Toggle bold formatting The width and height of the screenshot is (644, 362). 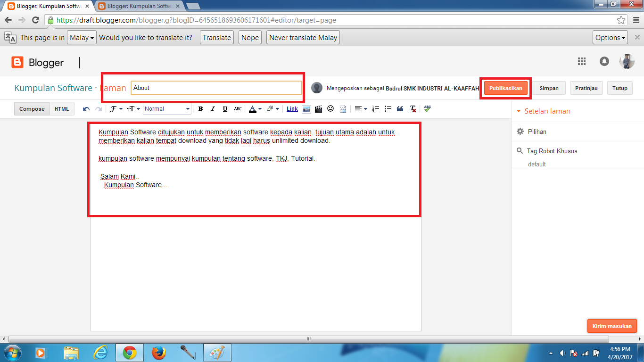click(200, 109)
